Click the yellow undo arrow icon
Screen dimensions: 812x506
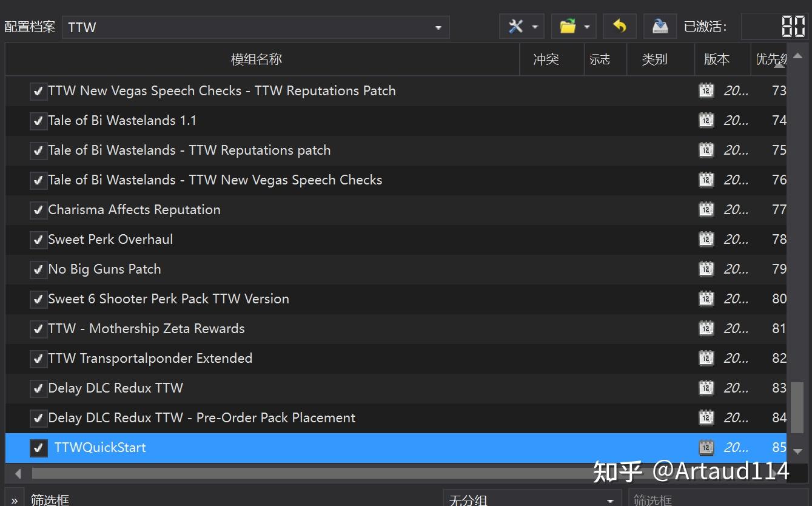click(x=619, y=26)
